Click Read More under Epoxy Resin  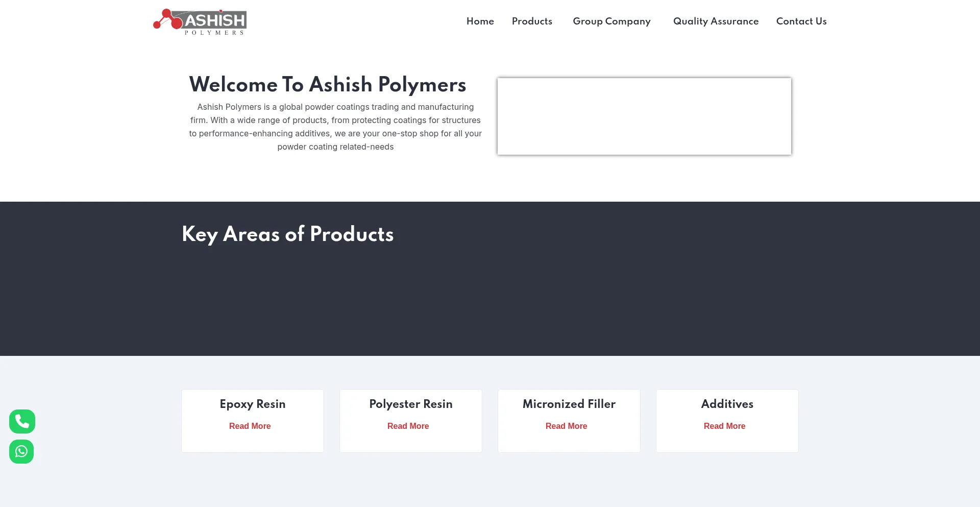(x=250, y=426)
